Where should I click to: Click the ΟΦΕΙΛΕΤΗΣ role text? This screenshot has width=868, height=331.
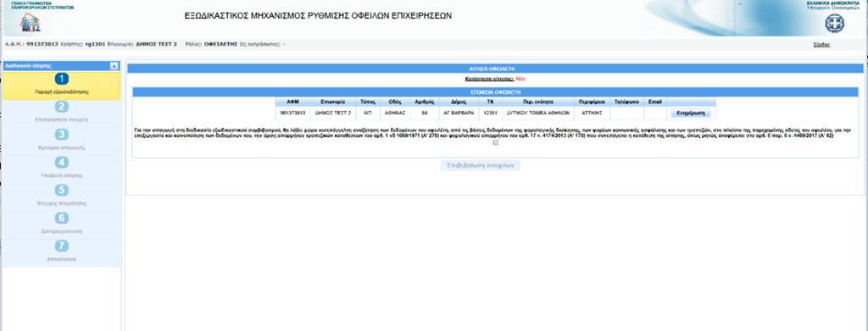(x=220, y=44)
